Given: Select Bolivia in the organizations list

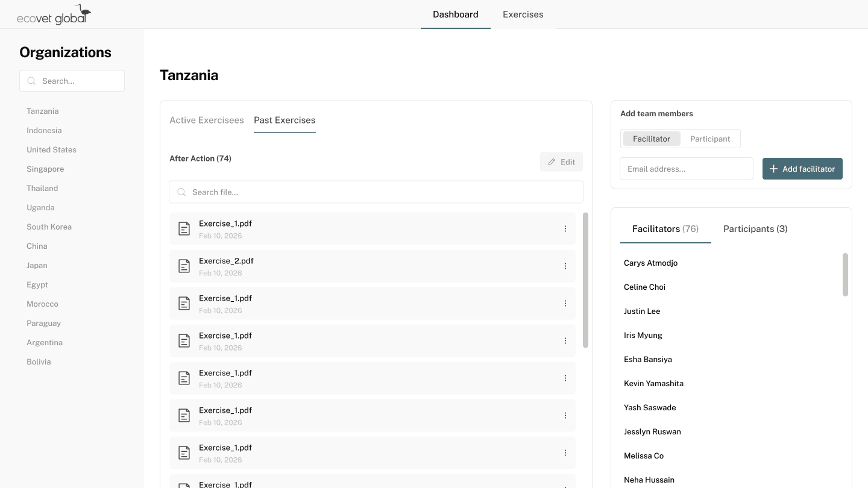Looking at the screenshot, I should 39,362.
